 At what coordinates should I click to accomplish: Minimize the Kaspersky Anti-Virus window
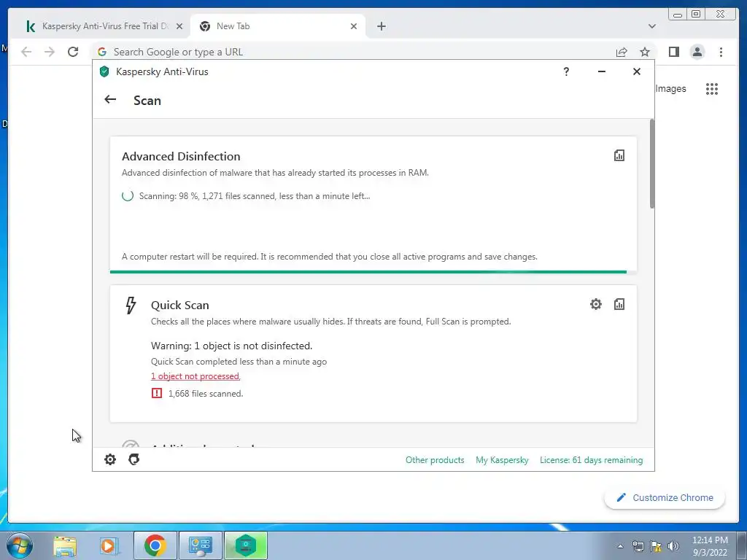click(602, 71)
